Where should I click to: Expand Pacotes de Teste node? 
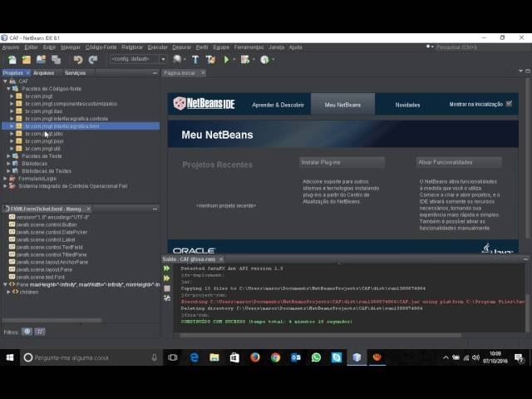[9, 156]
